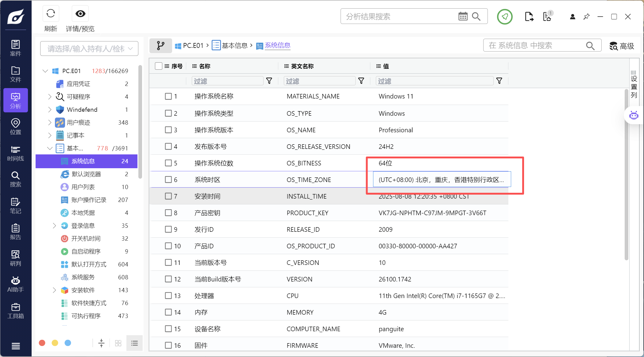Image resolution: width=644 pixels, height=357 pixels.
Task: Click the magnifier in the 系统信息 search box
Action: [590, 46]
